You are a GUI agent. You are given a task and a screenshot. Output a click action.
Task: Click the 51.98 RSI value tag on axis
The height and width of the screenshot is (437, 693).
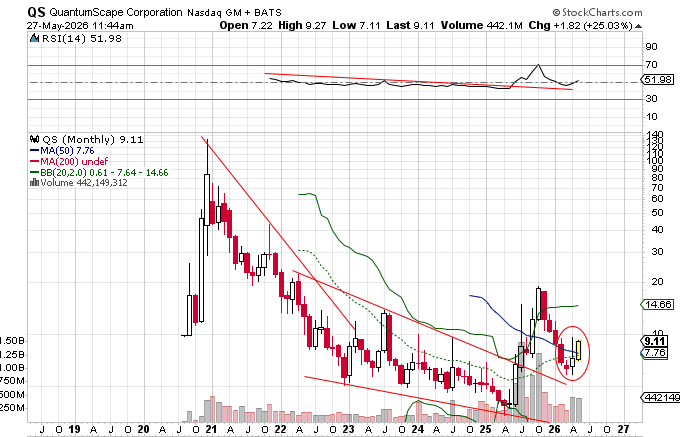[x=657, y=80]
